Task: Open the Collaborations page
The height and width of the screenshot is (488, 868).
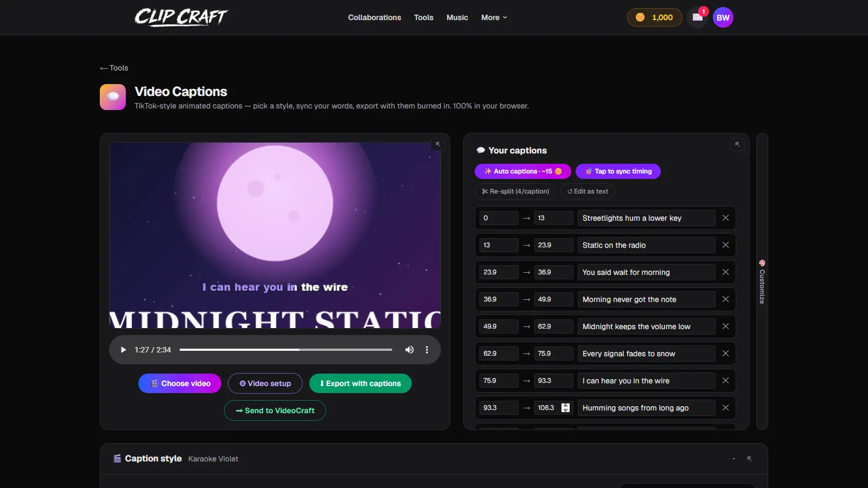Action: 374,17
